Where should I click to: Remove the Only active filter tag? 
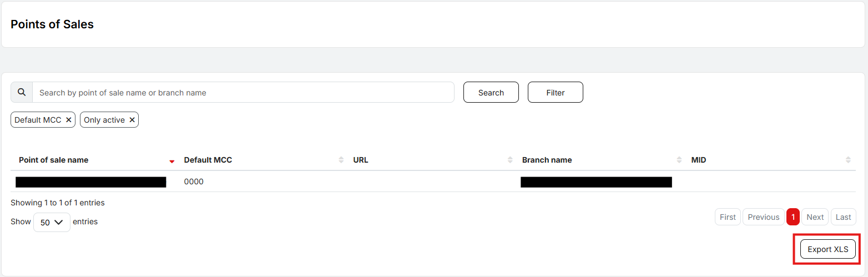pos(132,120)
